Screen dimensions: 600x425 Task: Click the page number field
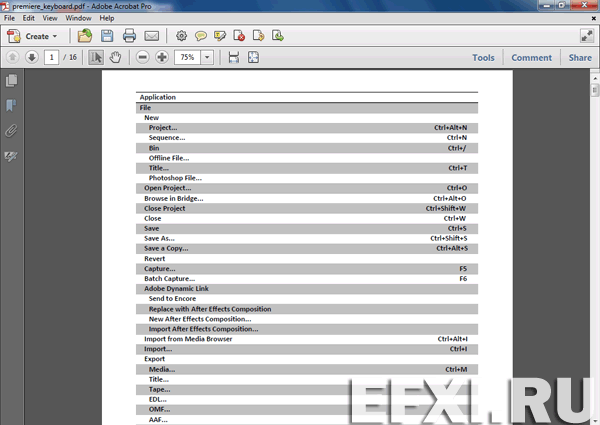point(51,57)
